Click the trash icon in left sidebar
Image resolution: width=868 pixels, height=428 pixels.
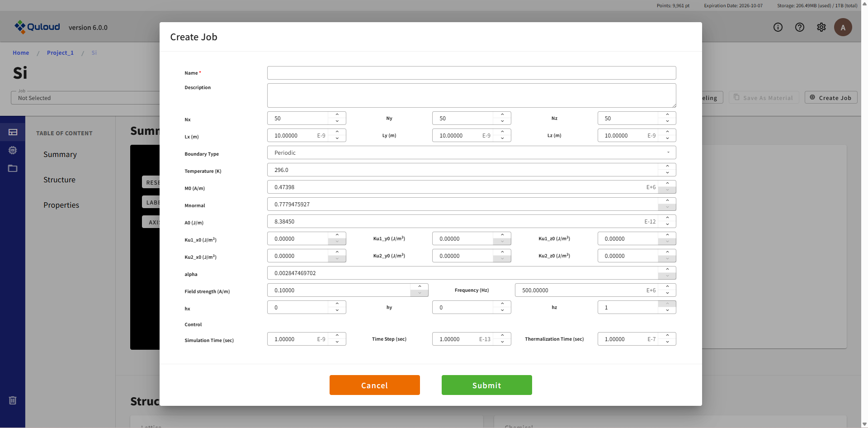[13, 400]
